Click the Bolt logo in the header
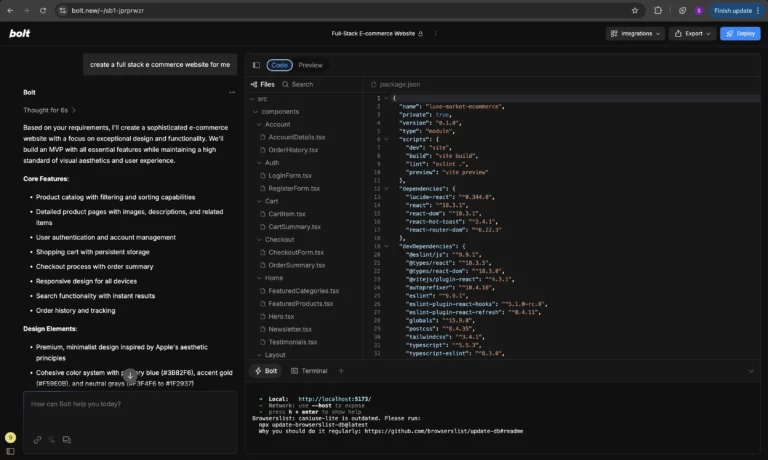Screen dimensions: 768x460 click(20, 33)
